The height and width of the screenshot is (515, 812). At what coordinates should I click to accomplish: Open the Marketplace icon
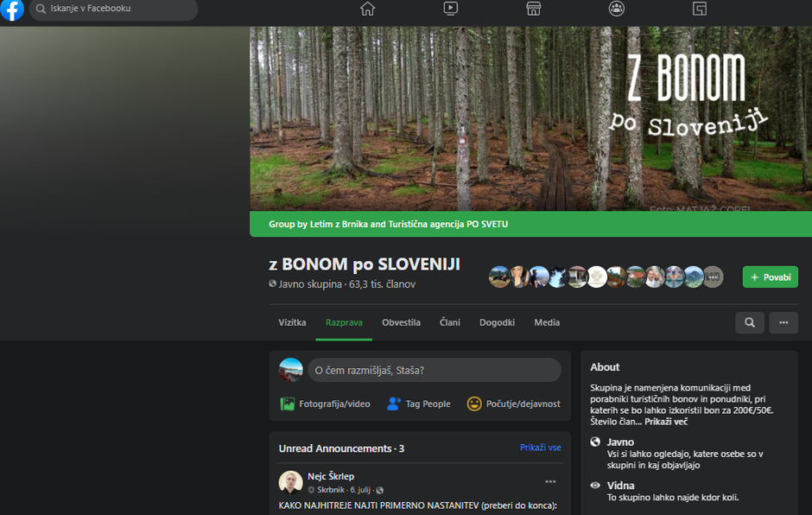point(533,9)
